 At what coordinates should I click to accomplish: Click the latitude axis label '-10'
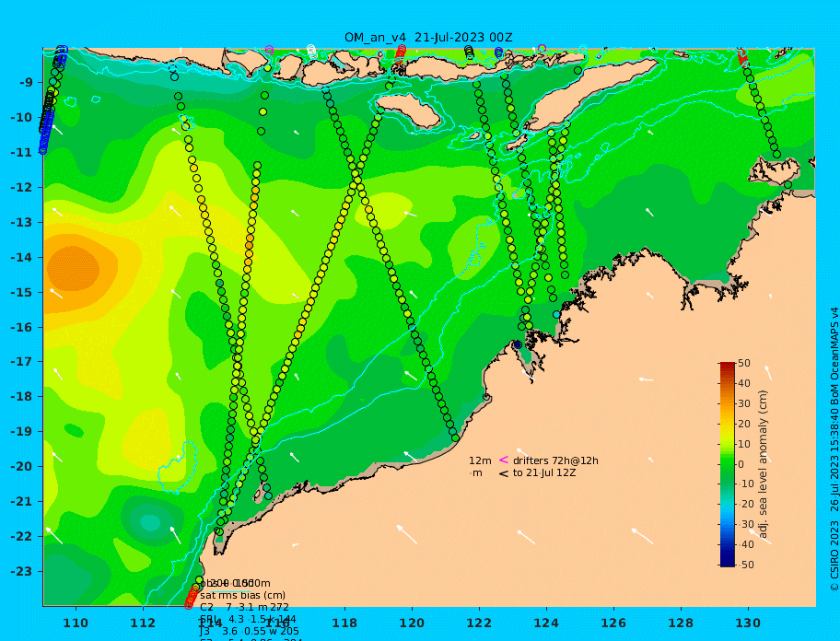coord(21,117)
